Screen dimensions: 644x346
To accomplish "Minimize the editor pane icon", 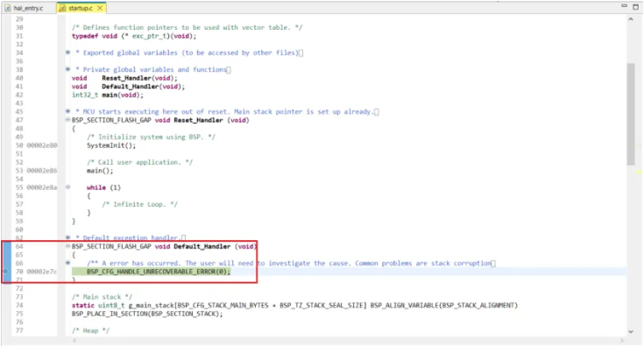I will (624, 6).
